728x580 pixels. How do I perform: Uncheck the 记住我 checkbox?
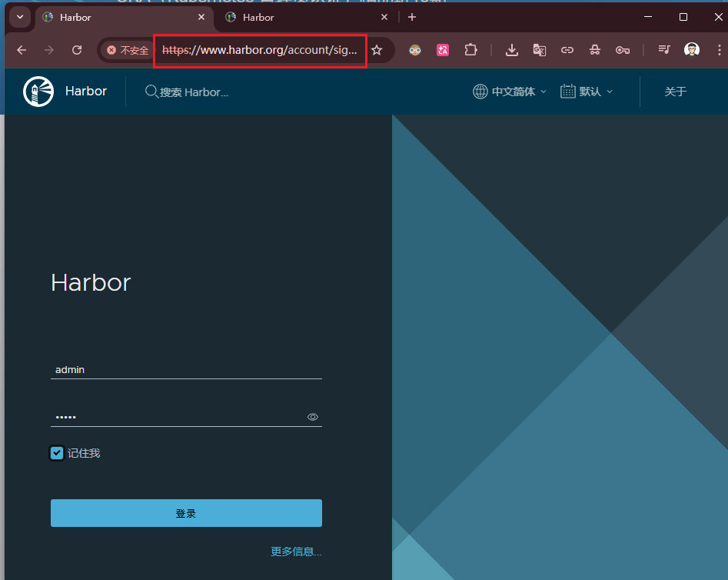[x=57, y=452]
